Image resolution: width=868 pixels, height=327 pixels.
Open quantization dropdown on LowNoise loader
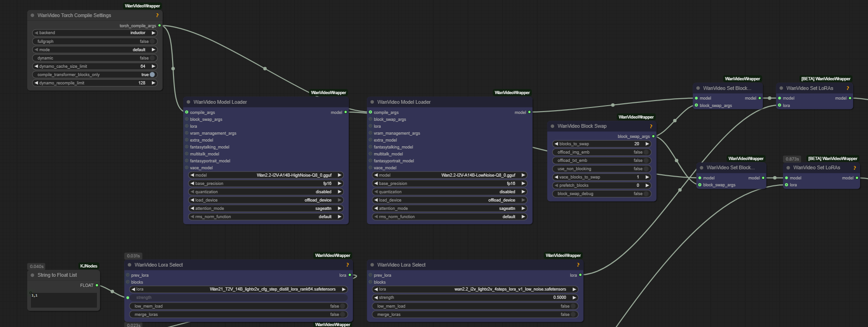tap(450, 191)
